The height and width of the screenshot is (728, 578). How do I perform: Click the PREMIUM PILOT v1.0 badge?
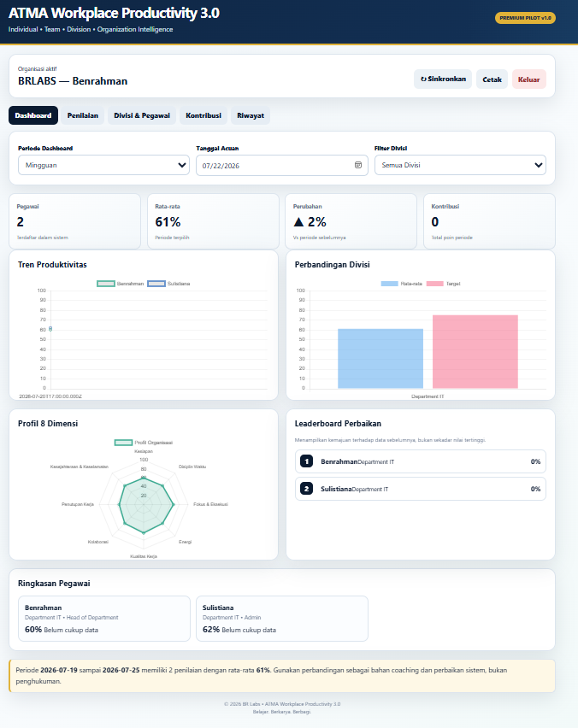[525, 18]
